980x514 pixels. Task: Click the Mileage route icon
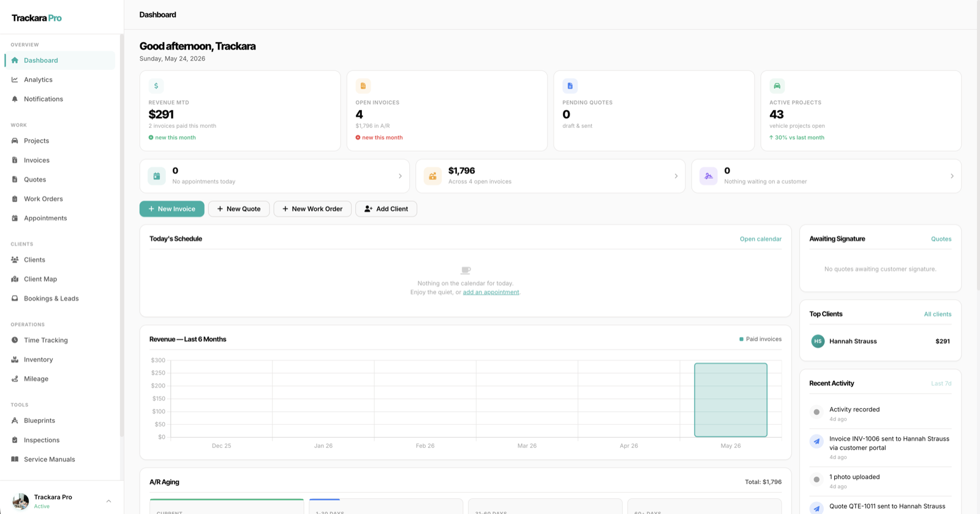15,379
